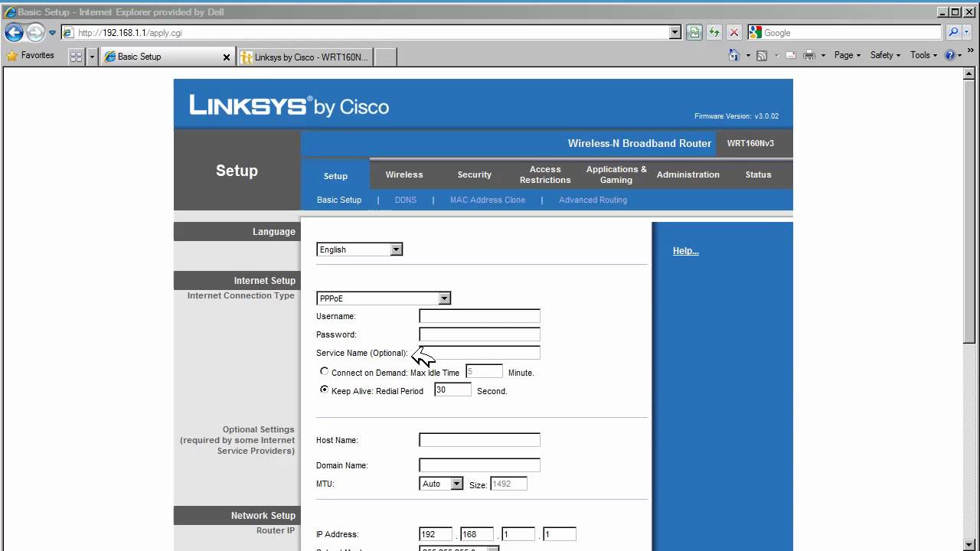The image size is (980, 551).
Task: Open the Access Restrictions tab
Action: pos(545,174)
